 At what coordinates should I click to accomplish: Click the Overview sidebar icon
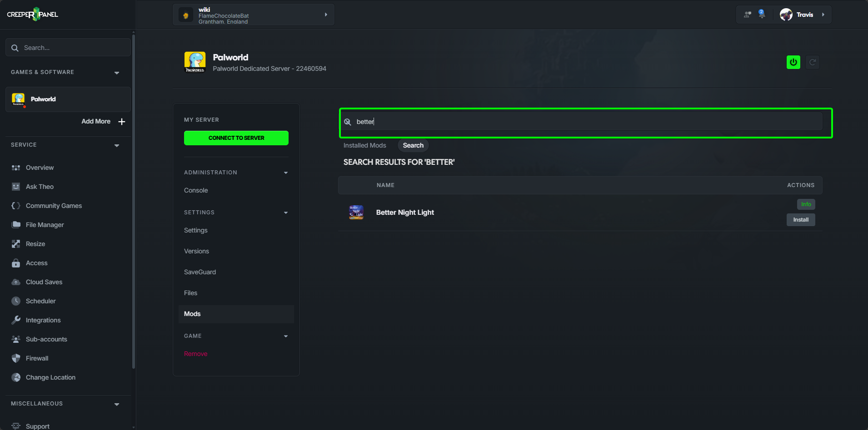coord(16,168)
